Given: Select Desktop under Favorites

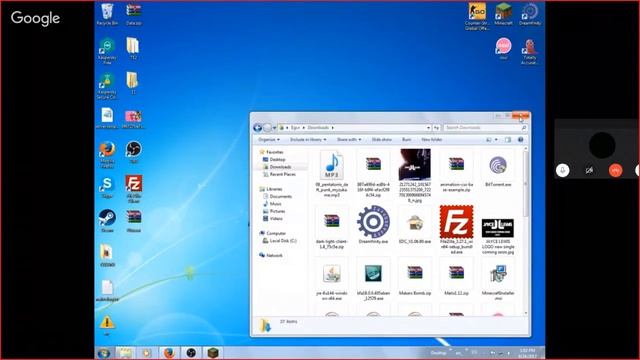Looking at the screenshot, I should click(x=278, y=159).
